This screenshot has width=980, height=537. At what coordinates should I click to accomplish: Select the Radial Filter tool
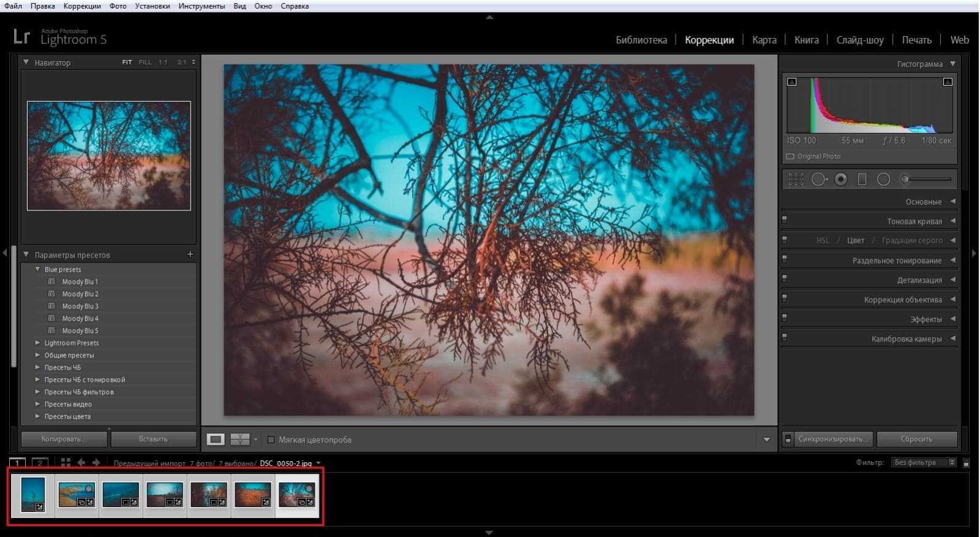tap(883, 180)
